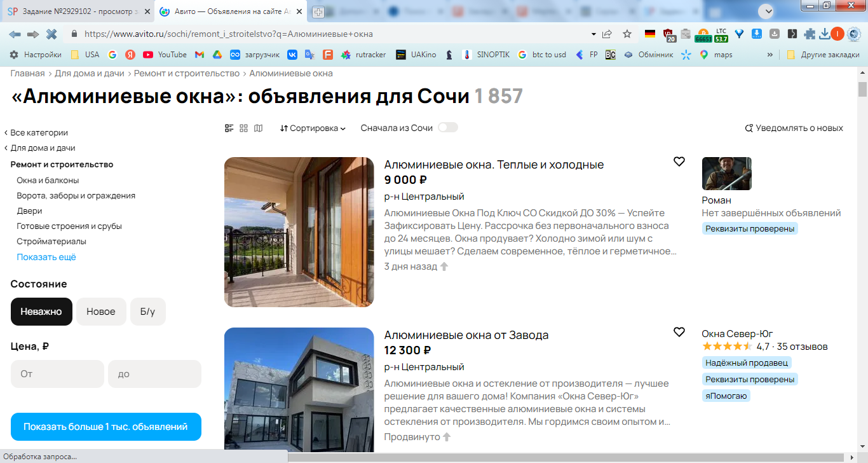
Task: Click 'Показать больше 1 тыс. объявлений' button
Action: [x=106, y=427]
